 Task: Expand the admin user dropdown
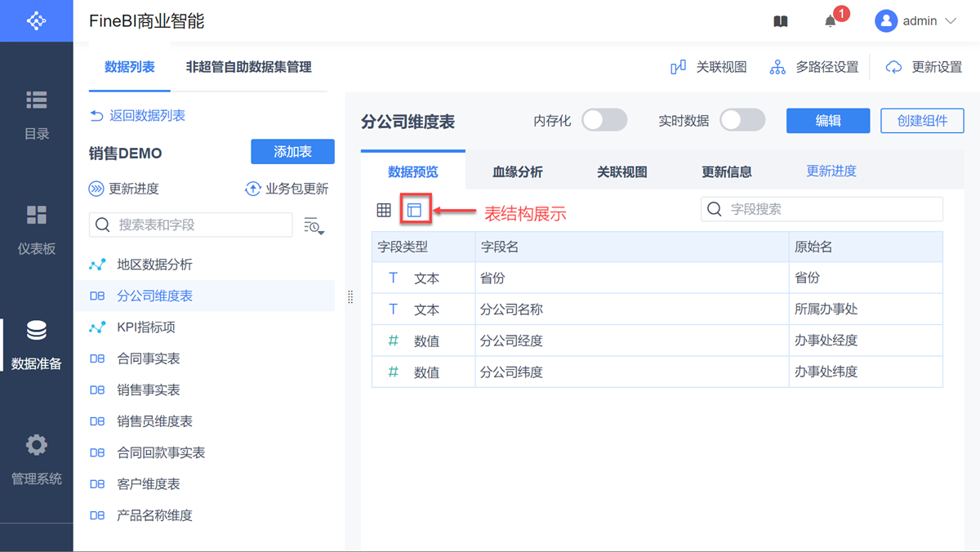(x=951, y=22)
